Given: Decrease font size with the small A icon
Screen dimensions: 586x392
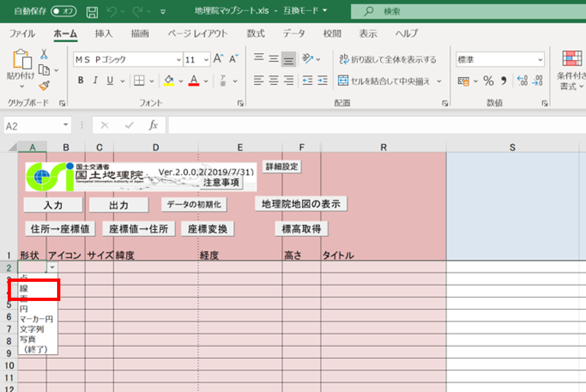Looking at the screenshot, I should (234, 59).
